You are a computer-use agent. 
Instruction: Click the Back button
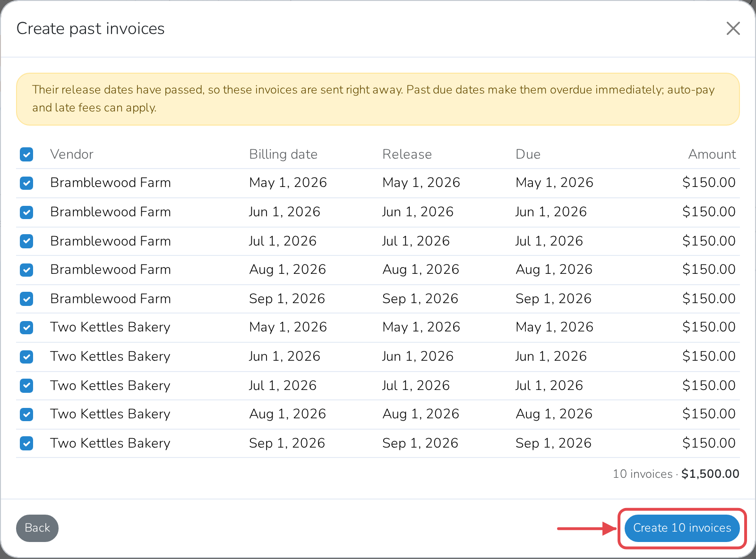(x=37, y=528)
